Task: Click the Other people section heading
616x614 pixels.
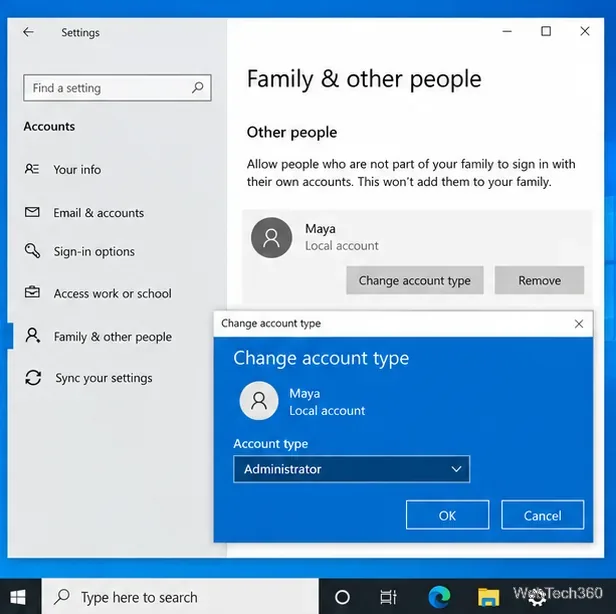Action: pyautogui.click(x=292, y=132)
